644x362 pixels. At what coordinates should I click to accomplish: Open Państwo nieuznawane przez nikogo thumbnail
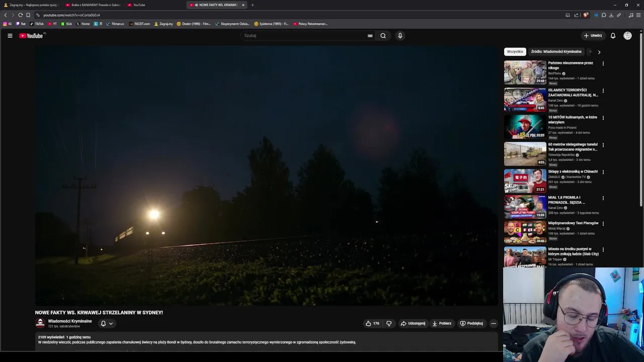525,72
